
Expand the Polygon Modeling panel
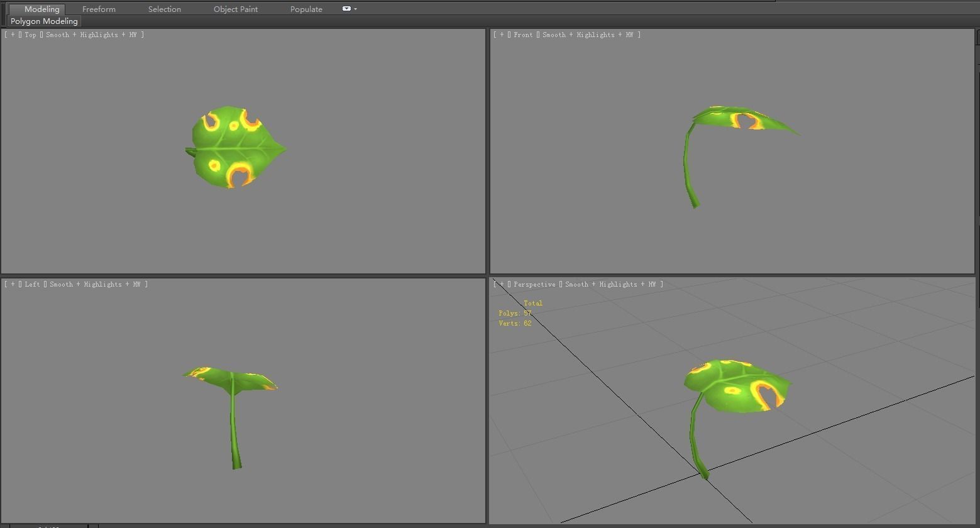44,21
